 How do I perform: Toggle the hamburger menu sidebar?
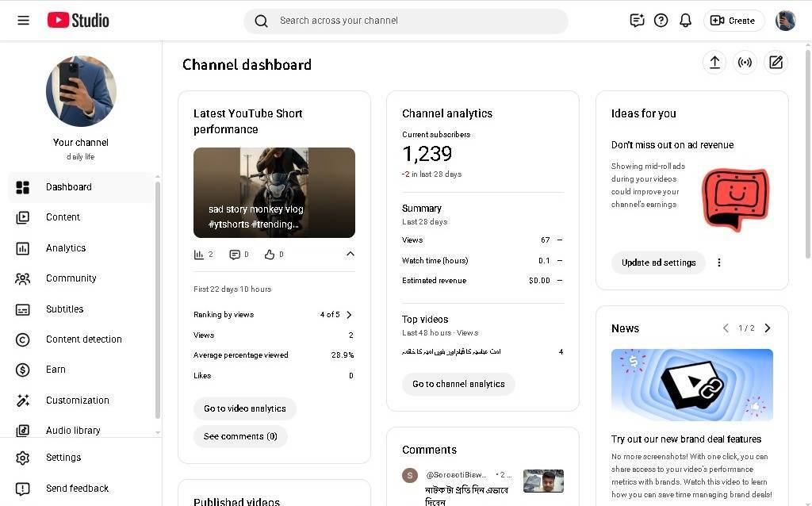[23, 21]
